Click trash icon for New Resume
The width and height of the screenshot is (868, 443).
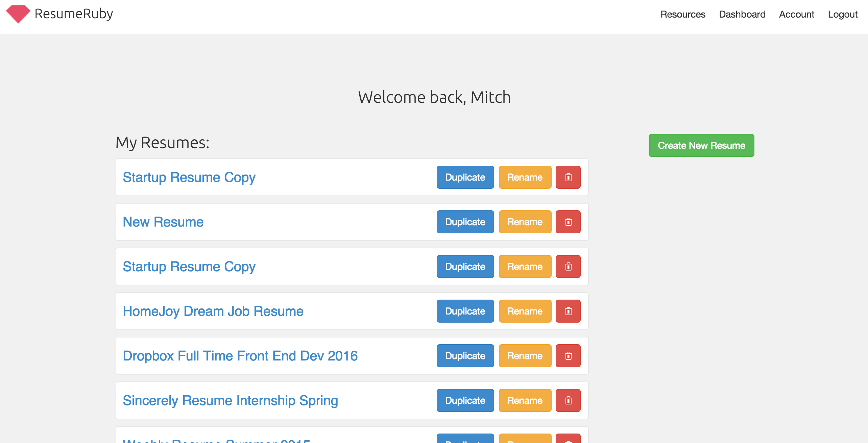click(568, 222)
